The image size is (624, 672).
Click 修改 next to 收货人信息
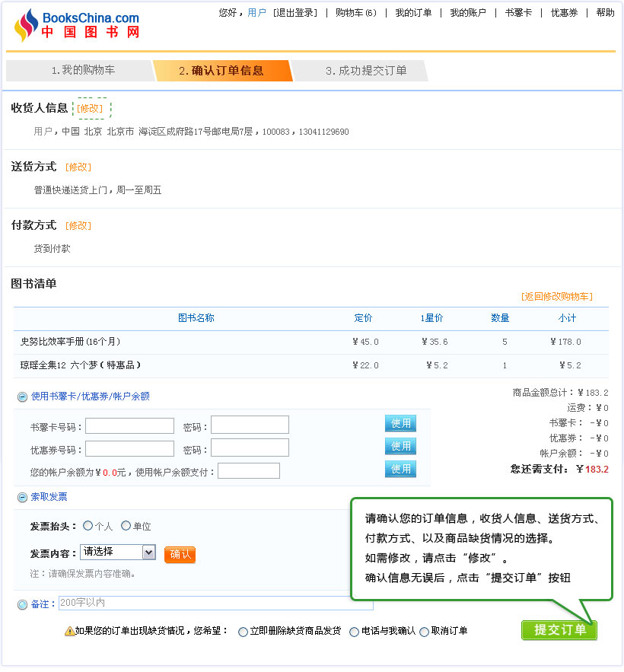tap(89, 108)
